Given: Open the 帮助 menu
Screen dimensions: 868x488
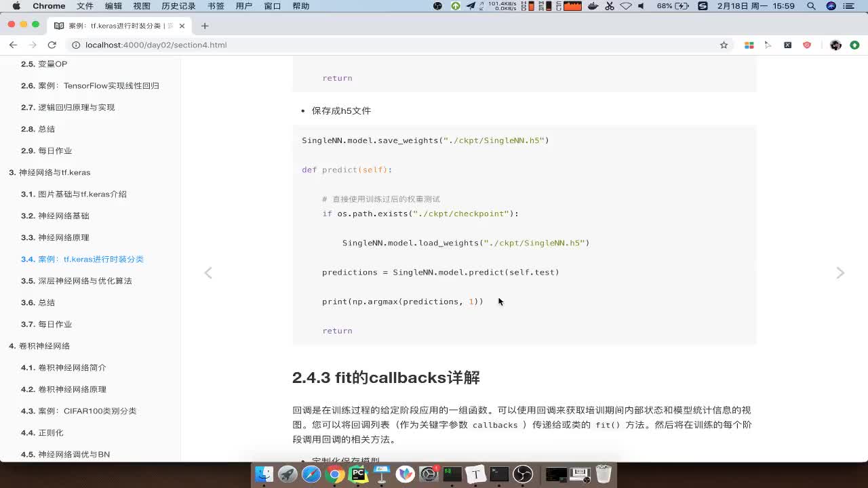Looking at the screenshot, I should (x=300, y=6).
